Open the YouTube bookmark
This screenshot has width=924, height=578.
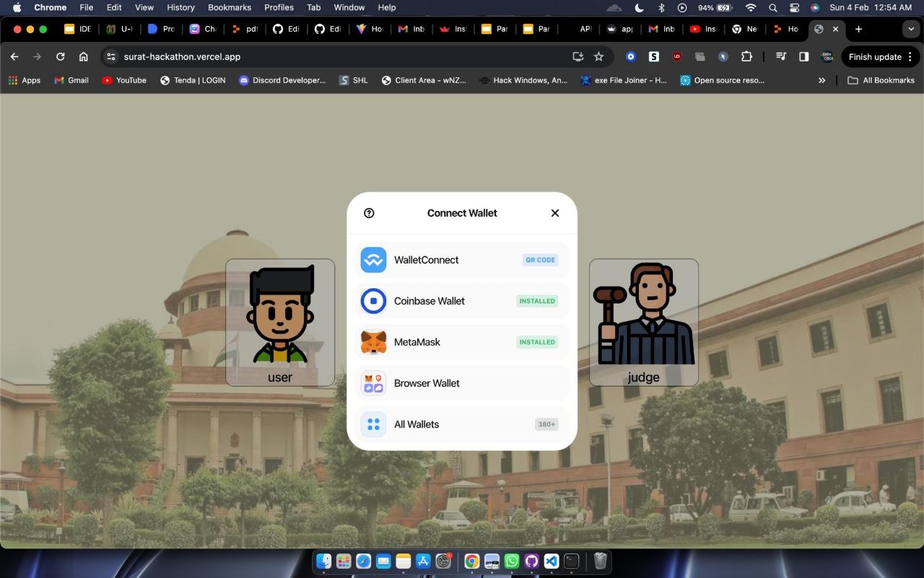pyautogui.click(x=124, y=80)
